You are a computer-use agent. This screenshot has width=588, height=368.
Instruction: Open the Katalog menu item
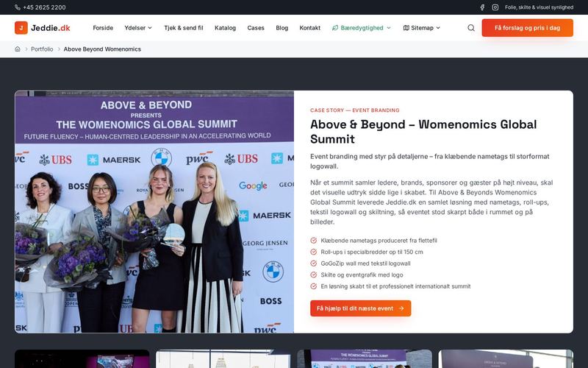tap(225, 28)
